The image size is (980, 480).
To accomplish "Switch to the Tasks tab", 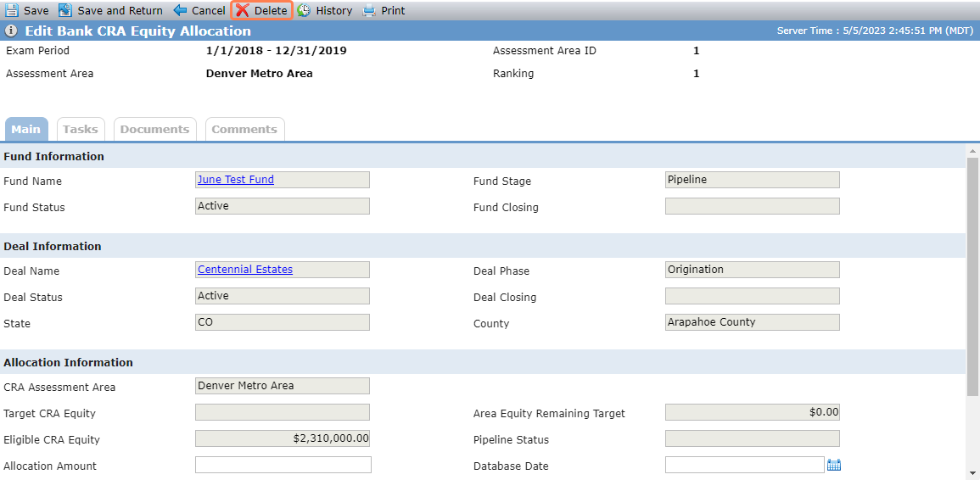I will click(x=81, y=130).
